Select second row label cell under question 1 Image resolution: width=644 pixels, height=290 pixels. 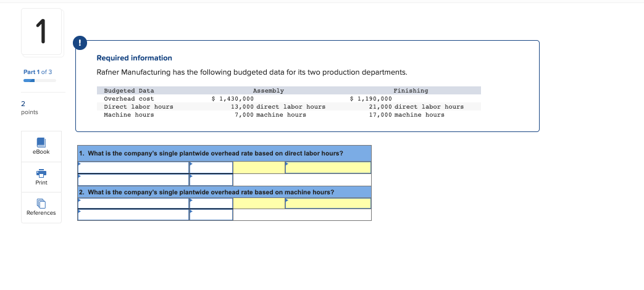pyautogui.click(x=133, y=180)
